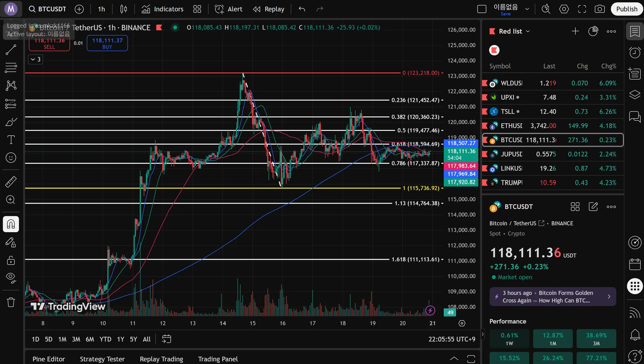644x364 pixels.
Task: Click the BTCUSDT symbol search field
Action: pyautogui.click(x=48, y=9)
